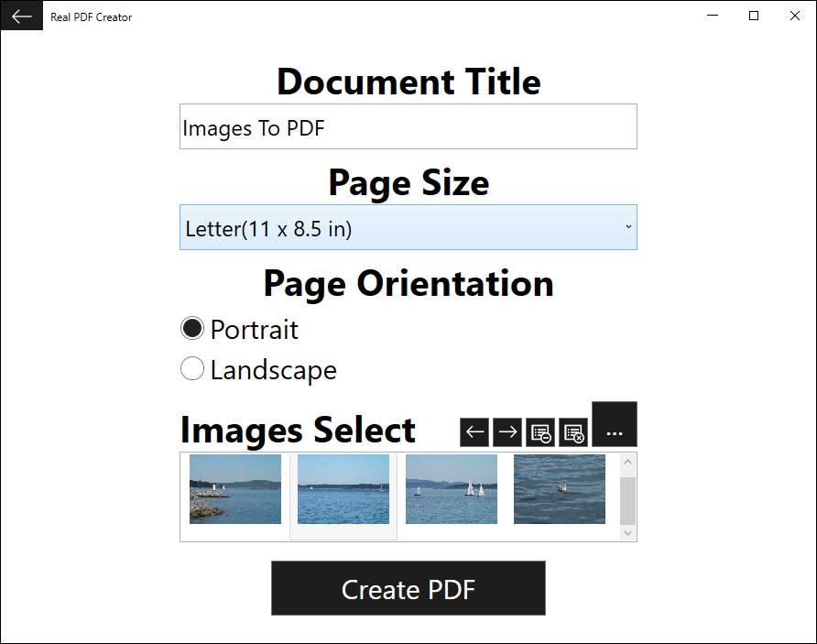Click the image list scrollbar thumb

click(627, 498)
